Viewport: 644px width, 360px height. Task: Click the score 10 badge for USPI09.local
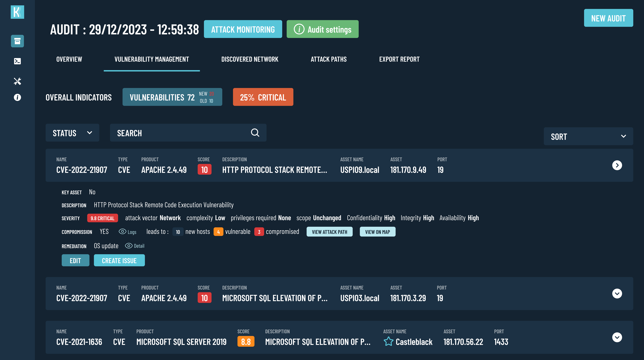coord(204,170)
